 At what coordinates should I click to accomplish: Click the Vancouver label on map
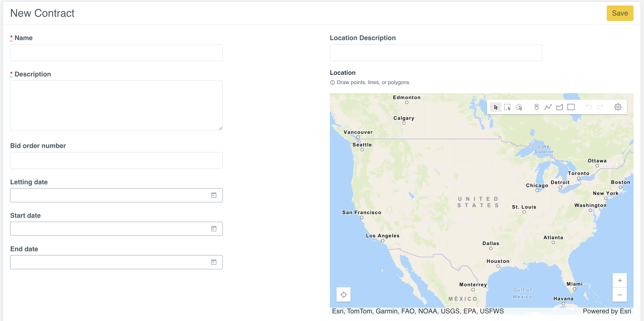click(x=358, y=132)
